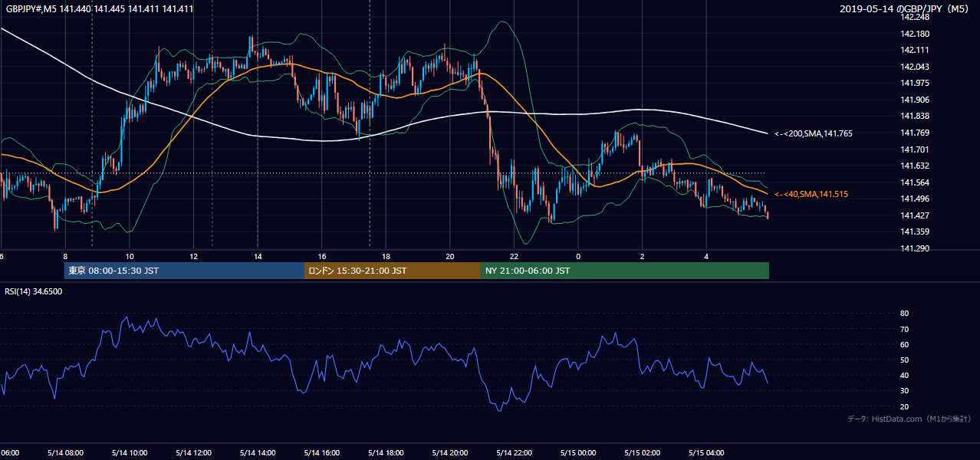Image resolution: width=980 pixels, height=460 pixels.
Task: Click the RSI scale value 40
Action: pos(904,375)
